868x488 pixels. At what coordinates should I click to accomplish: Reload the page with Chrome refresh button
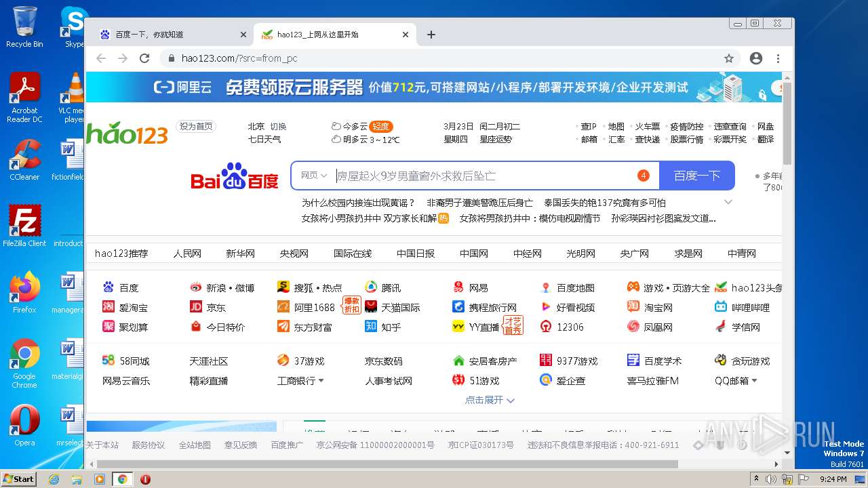click(144, 58)
